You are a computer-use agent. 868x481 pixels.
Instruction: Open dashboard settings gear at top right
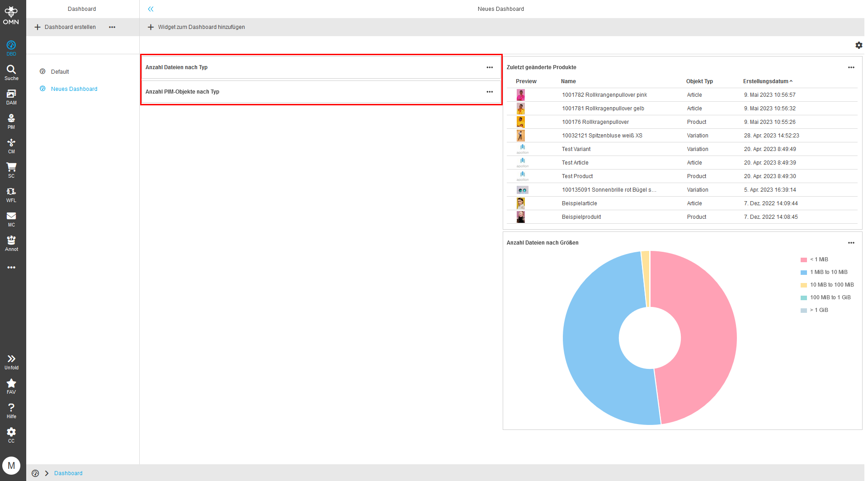859,45
